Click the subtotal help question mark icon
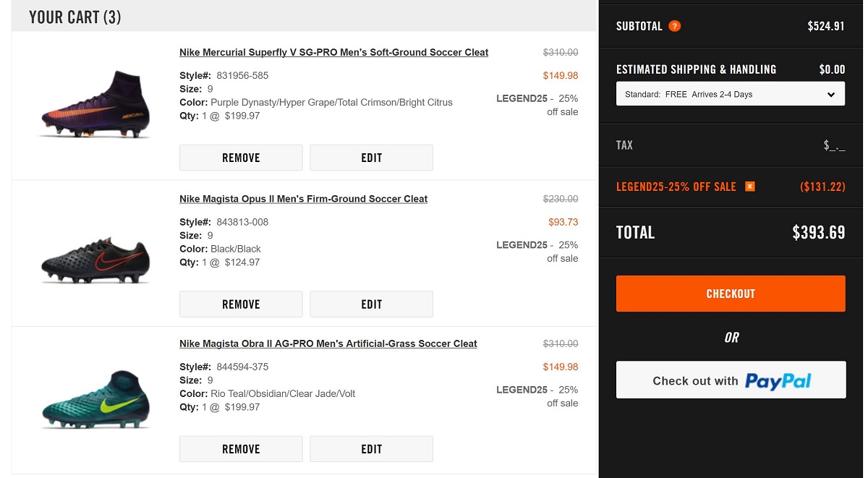 click(674, 26)
